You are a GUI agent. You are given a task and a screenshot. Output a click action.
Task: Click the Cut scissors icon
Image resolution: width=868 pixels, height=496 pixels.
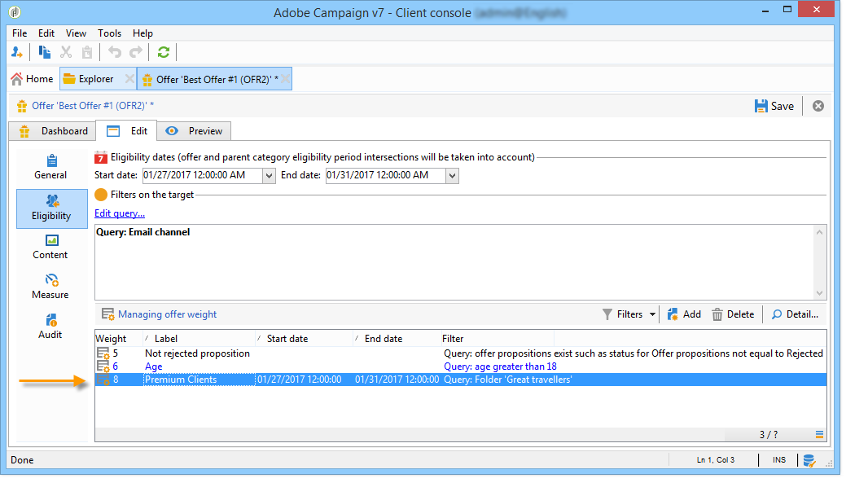(66, 53)
